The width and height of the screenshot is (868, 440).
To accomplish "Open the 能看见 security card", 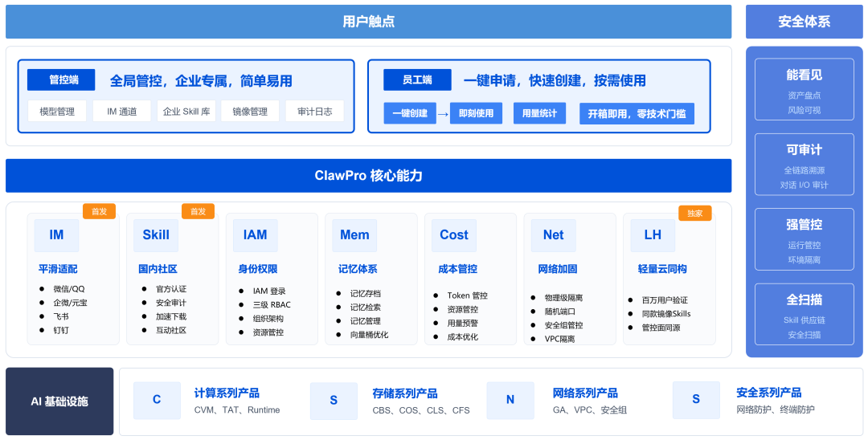I will [x=805, y=89].
